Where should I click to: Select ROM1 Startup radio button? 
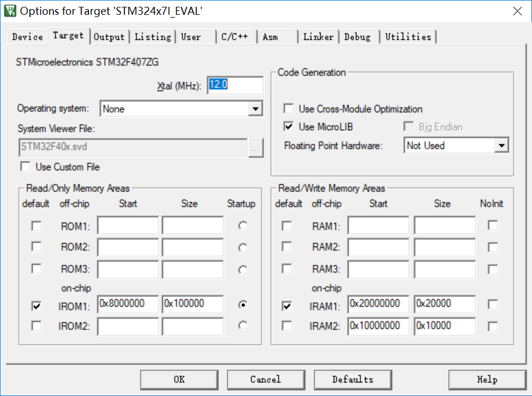pos(242,226)
